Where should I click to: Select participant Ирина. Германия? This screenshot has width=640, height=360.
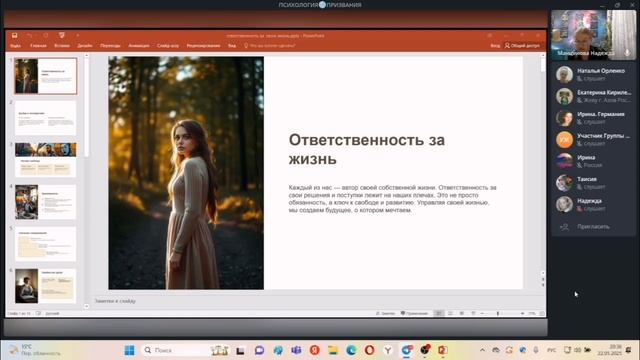(593, 118)
